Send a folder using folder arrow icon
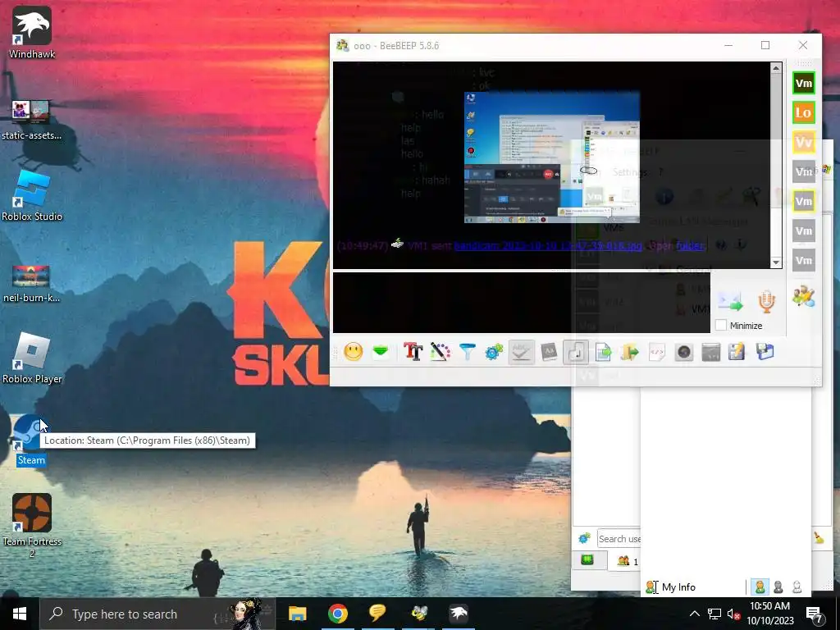This screenshot has height=630, width=840. pos(630,352)
